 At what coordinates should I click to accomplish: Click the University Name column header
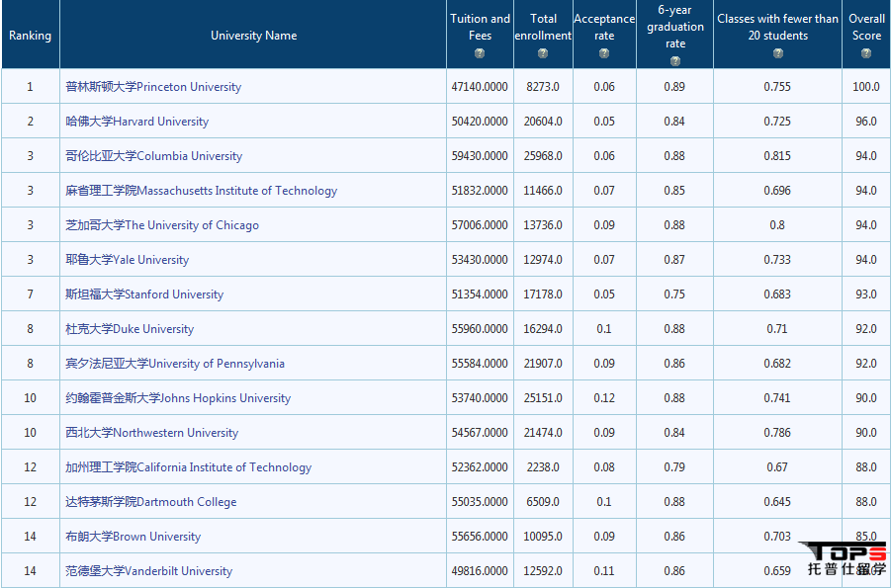pyautogui.click(x=253, y=36)
